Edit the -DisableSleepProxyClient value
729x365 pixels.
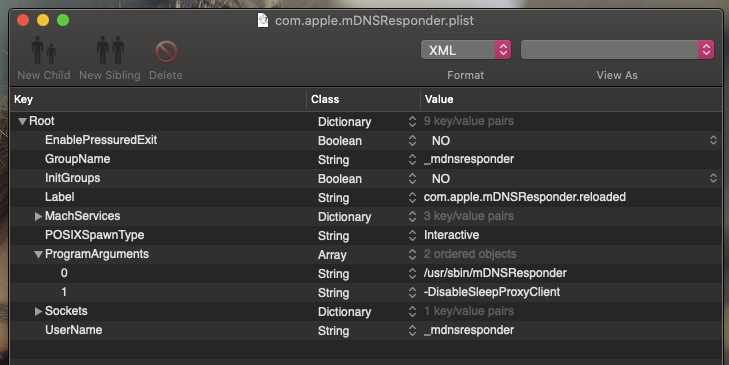(x=492, y=292)
